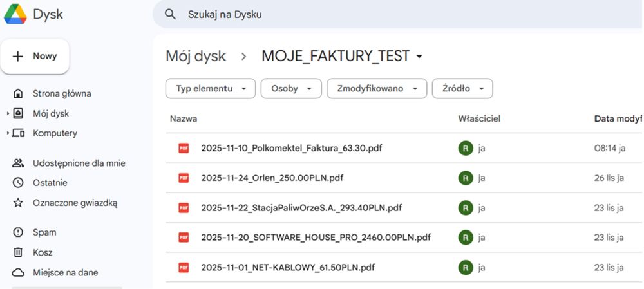Open MOJE_FAKTURY_TEST folder dropdown arrow

[x=419, y=56]
